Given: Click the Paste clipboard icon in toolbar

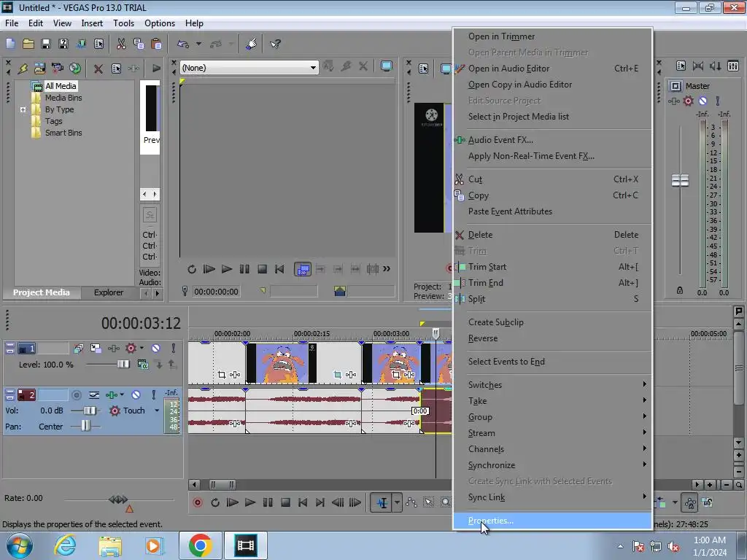Looking at the screenshot, I should coord(156,44).
